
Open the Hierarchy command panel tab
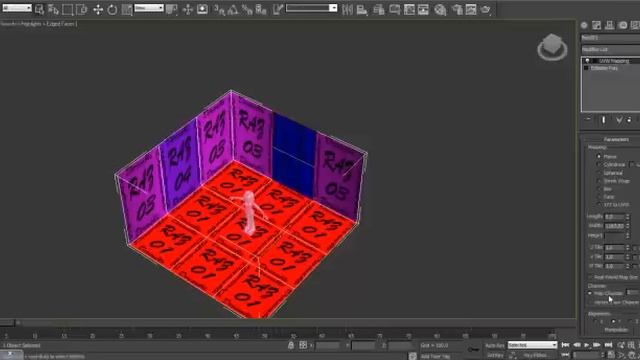point(609,25)
